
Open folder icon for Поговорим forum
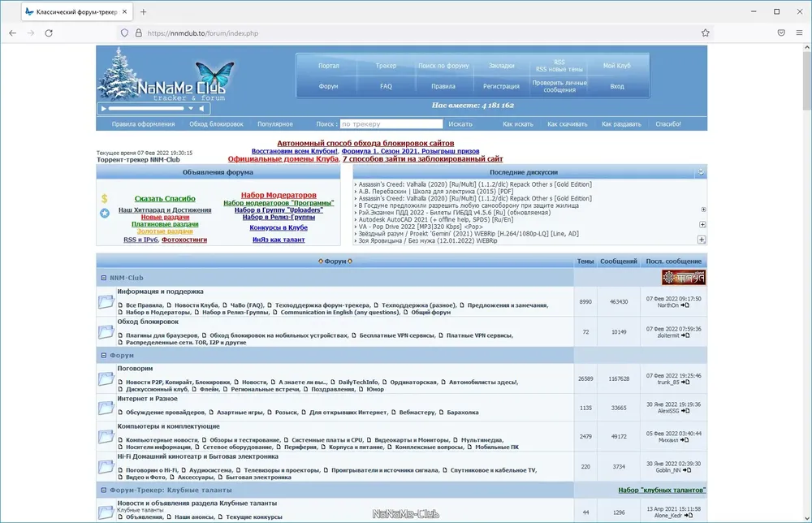coord(106,379)
